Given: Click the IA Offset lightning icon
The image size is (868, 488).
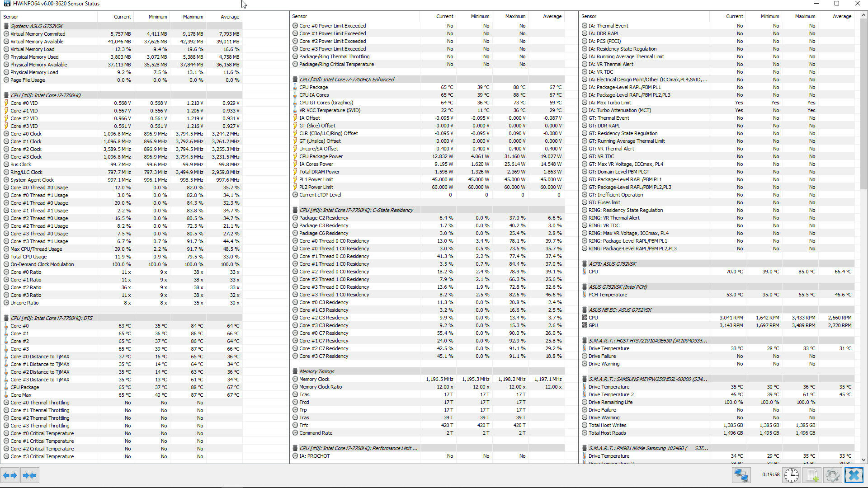Looking at the screenshot, I should (295, 118).
